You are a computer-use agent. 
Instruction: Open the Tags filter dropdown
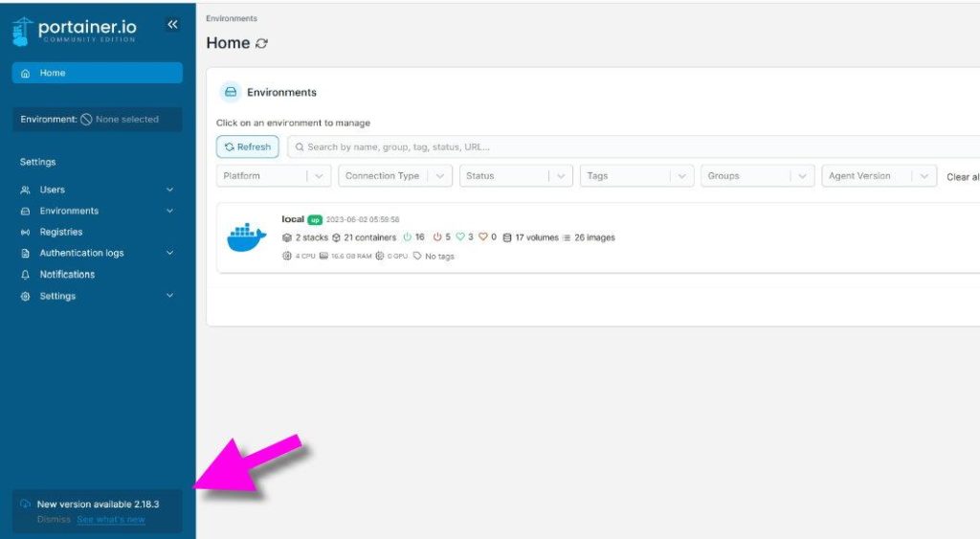coord(636,176)
